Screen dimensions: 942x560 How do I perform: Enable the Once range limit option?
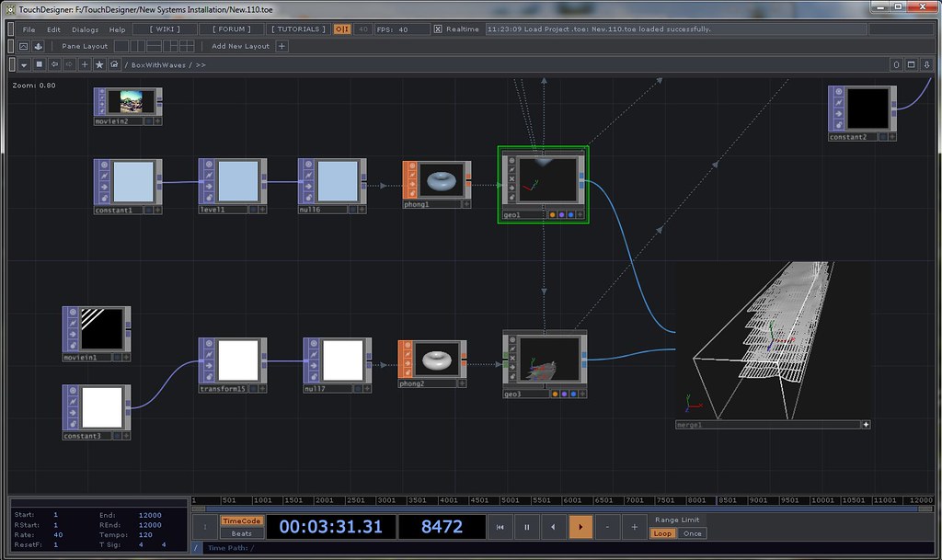click(x=692, y=533)
